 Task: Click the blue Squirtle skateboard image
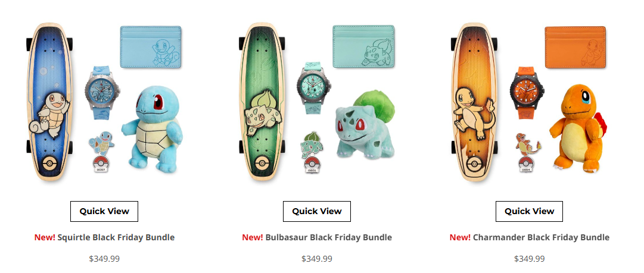(x=49, y=102)
